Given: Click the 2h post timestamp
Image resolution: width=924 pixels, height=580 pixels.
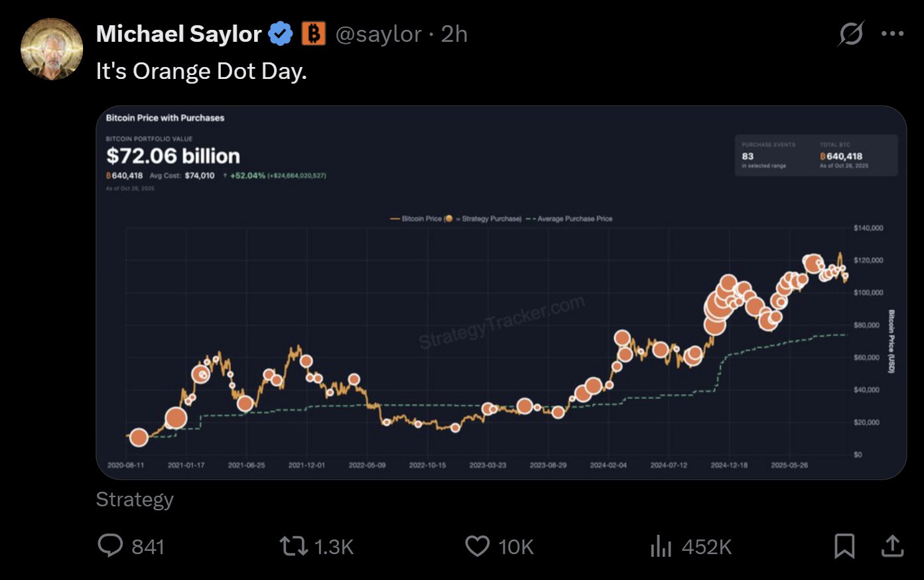Looking at the screenshot, I should (x=454, y=34).
